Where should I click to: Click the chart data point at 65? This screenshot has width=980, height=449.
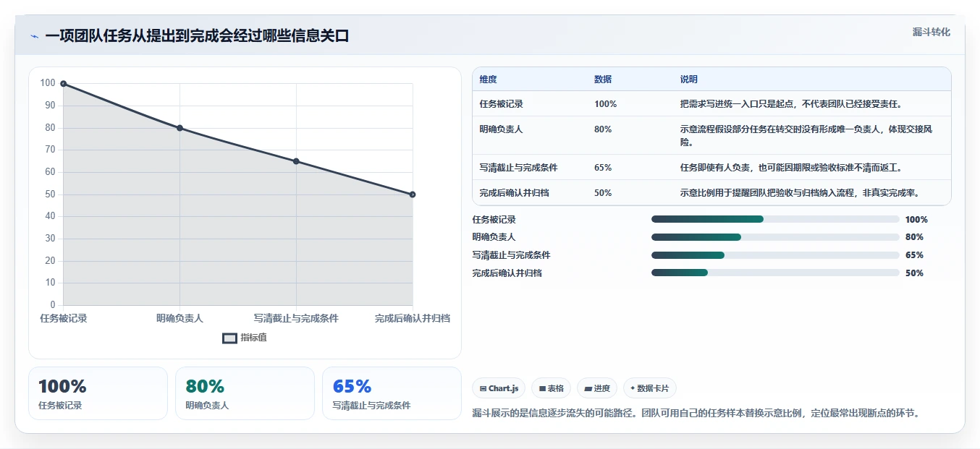point(296,161)
